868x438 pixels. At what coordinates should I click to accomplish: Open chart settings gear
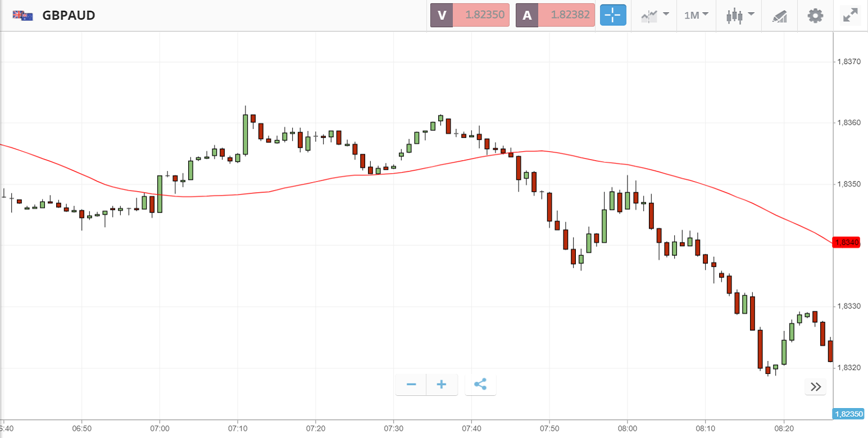(x=815, y=15)
